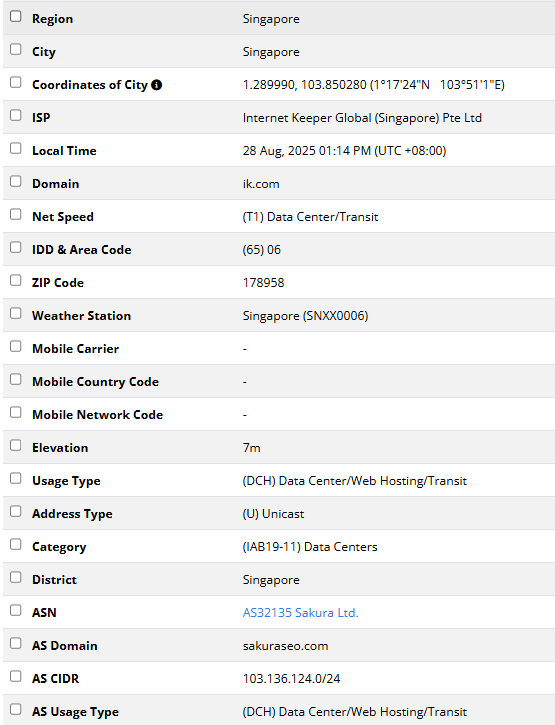Image resolution: width=555 pixels, height=725 pixels.
Task: Select the ZIP Code checkbox
Action: pos(16,280)
